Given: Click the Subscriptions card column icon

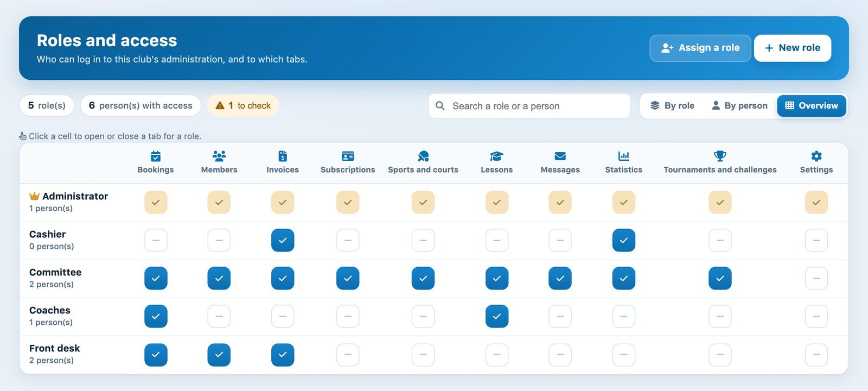Looking at the screenshot, I should point(348,156).
